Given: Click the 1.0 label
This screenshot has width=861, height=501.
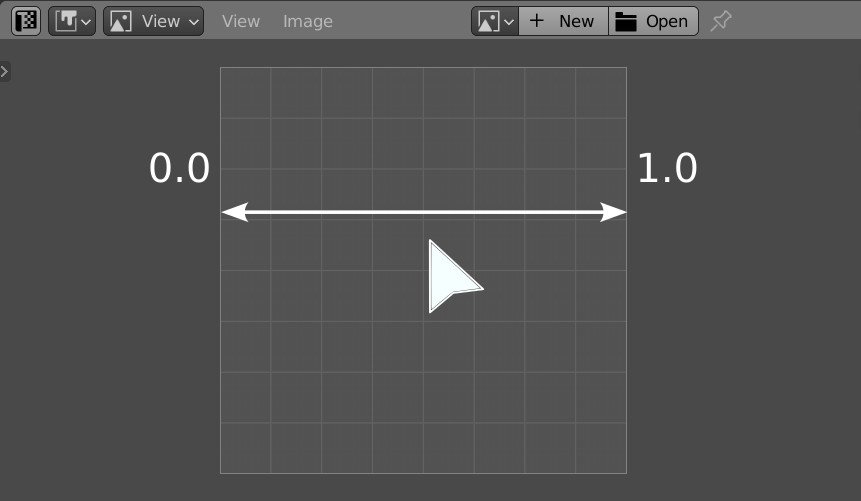Looking at the screenshot, I should click(667, 168).
